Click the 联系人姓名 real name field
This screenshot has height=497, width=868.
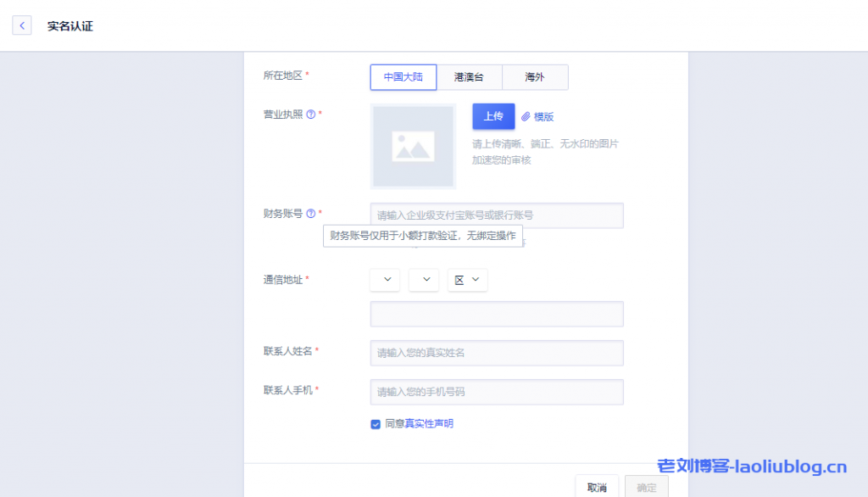point(497,353)
